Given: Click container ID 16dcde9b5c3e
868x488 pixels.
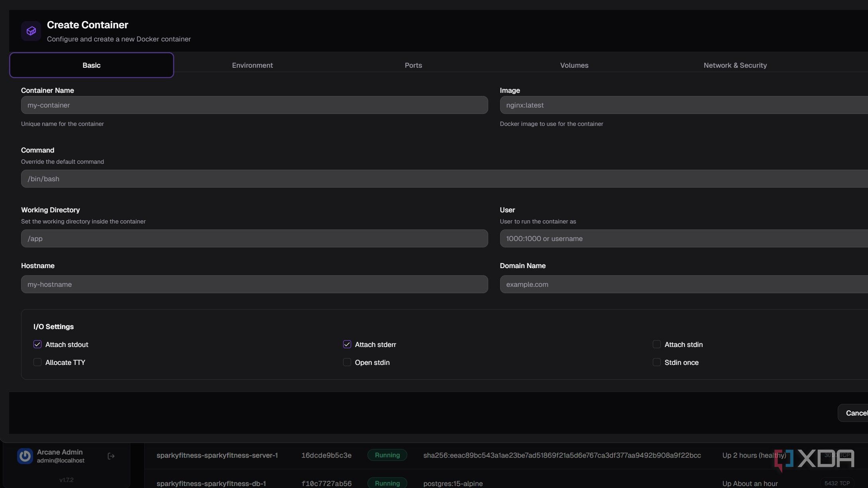Looking at the screenshot, I should coord(326,455).
